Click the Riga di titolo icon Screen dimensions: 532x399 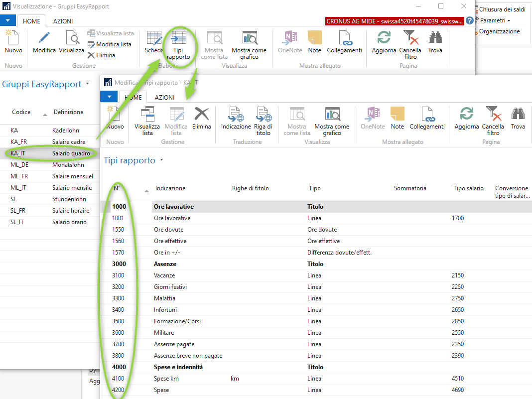(263, 115)
